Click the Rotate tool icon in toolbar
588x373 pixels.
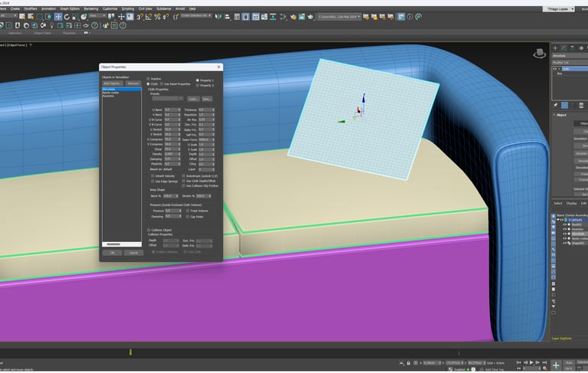point(67,16)
